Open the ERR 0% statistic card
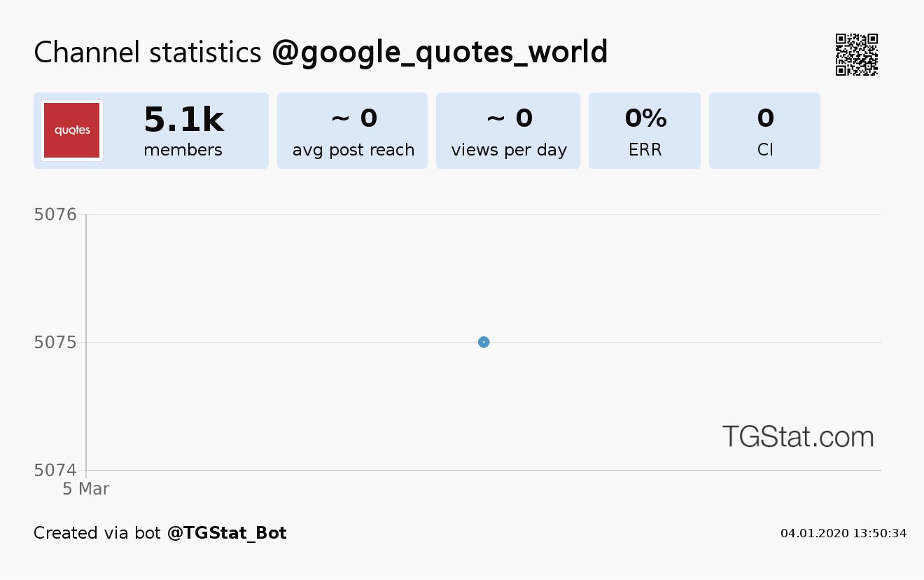 [645, 131]
